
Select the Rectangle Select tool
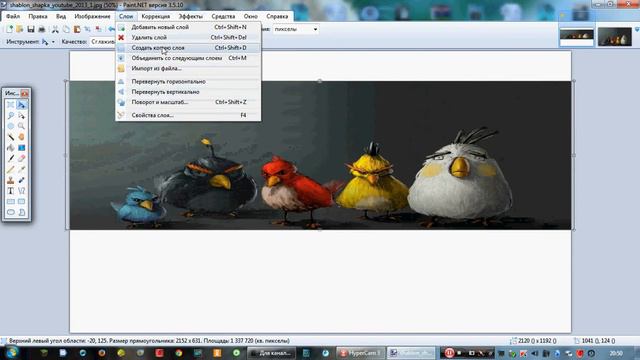(x=11, y=105)
